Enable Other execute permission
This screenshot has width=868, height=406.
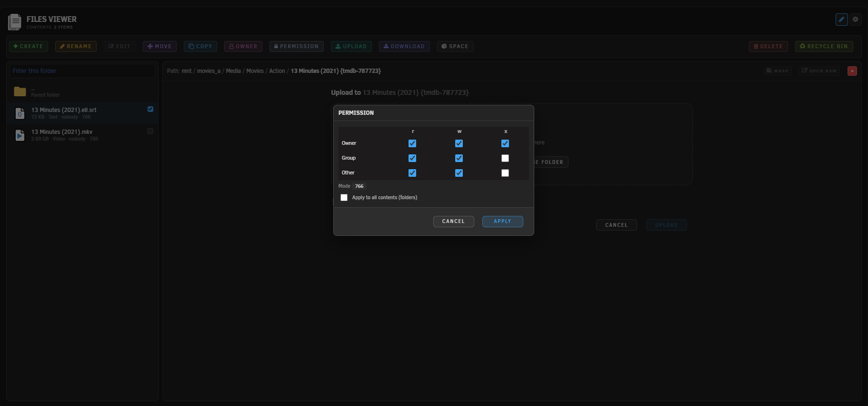pyautogui.click(x=505, y=173)
